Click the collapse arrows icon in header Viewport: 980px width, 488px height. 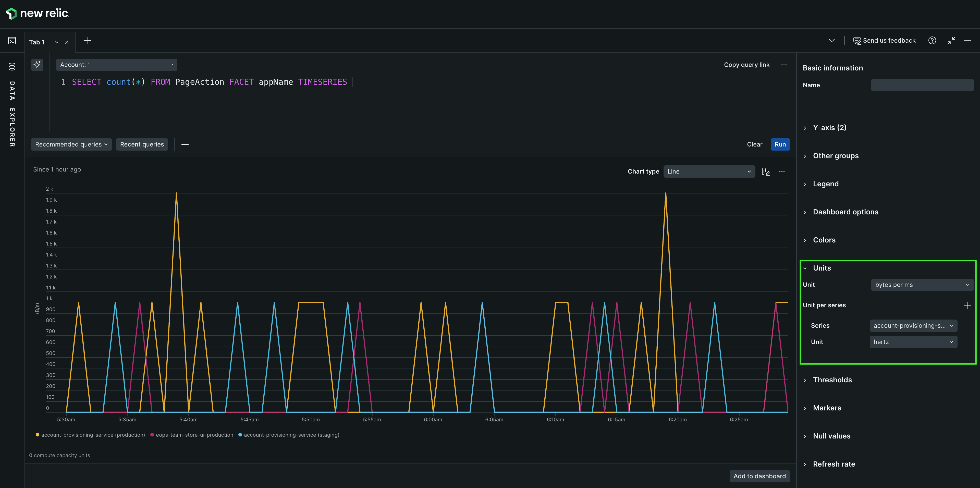pos(951,40)
